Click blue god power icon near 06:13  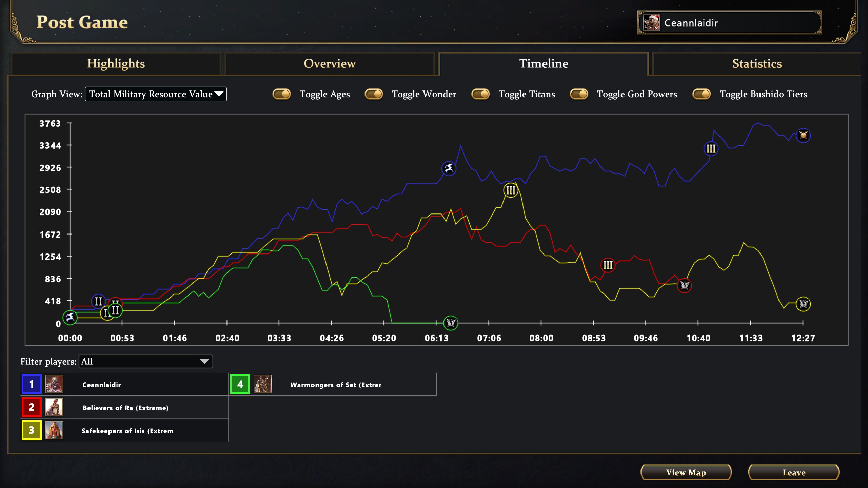pyautogui.click(x=449, y=168)
